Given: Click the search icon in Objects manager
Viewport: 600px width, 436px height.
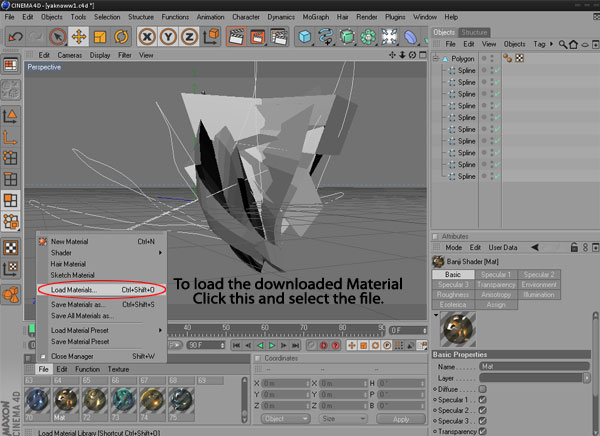Looking at the screenshot, I should click(x=562, y=44).
